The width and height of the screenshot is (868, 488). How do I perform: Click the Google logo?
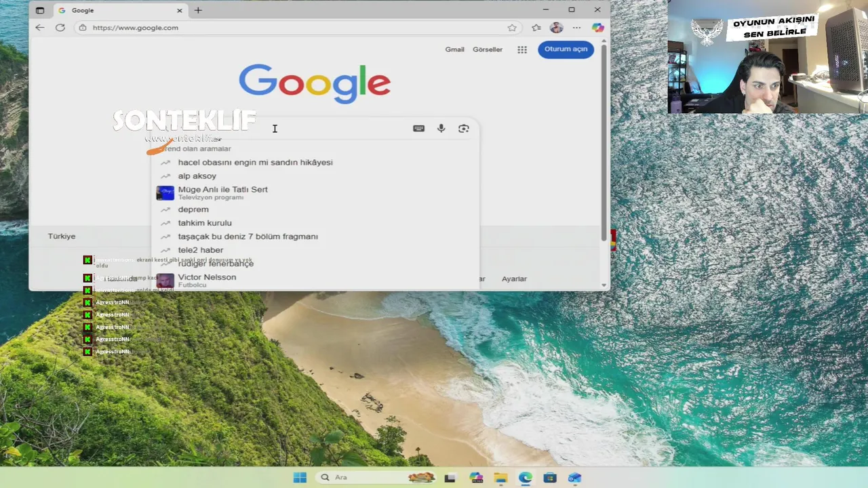tap(315, 84)
